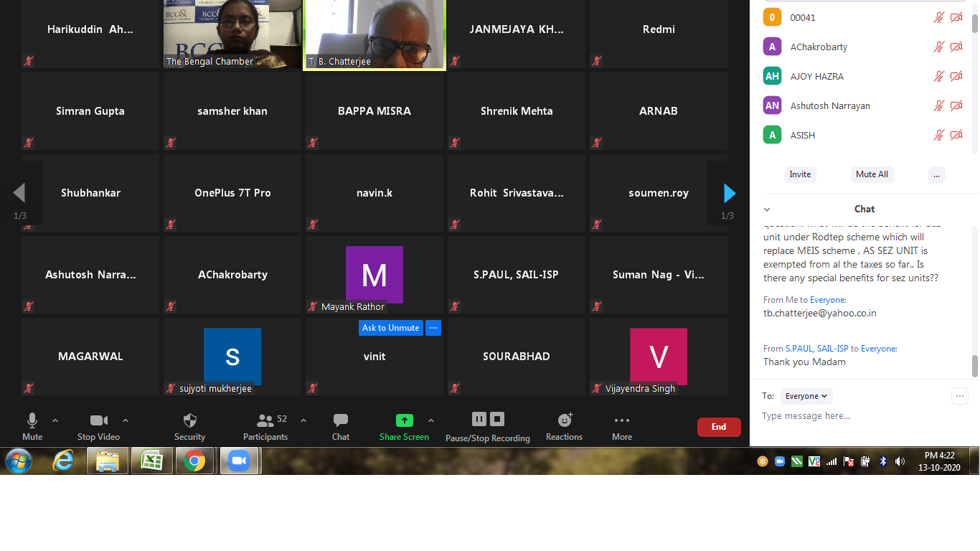Pause the recording
The width and height of the screenshot is (980, 551).
tap(479, 419)
